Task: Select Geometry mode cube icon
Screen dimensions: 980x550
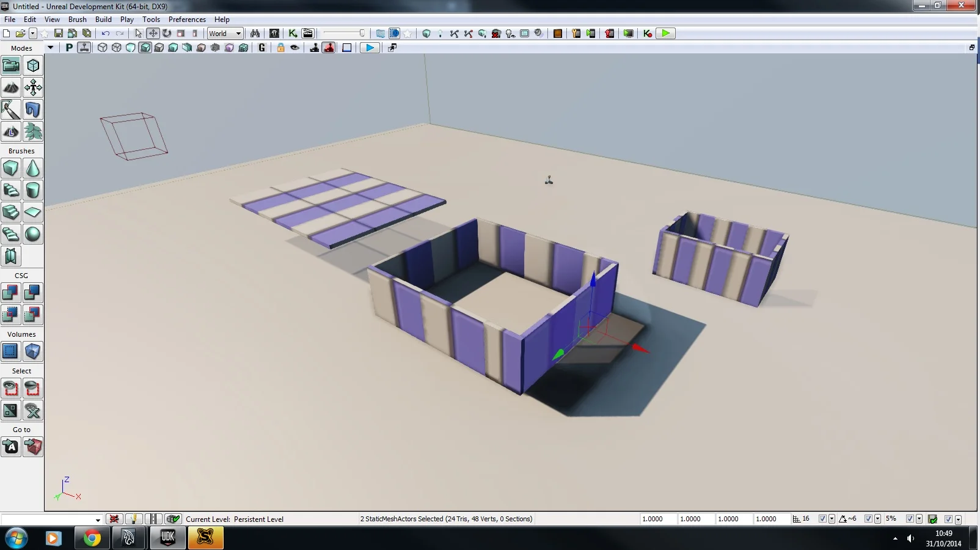Action: click(33, 65)
